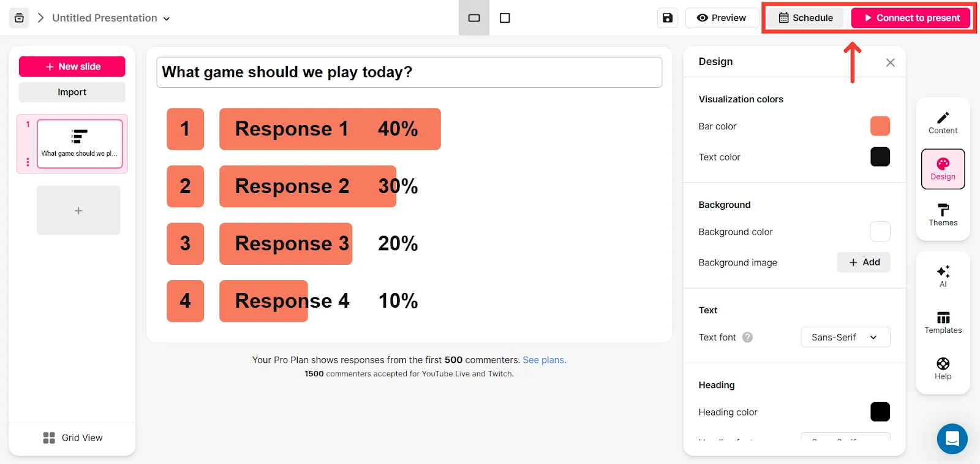Open the presentations library icon
The height and width of the screenshot is (464, 980).
point(19,18)
